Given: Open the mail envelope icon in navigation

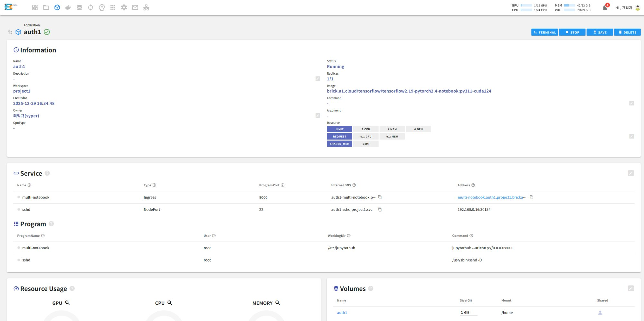Looking at the screenshot, I should [x=135, y=7].
